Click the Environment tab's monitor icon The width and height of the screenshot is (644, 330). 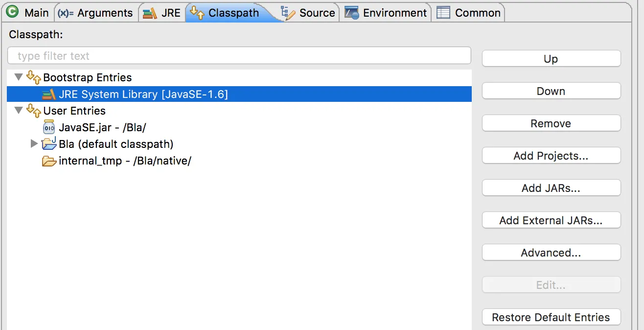[x=351, y=13]
